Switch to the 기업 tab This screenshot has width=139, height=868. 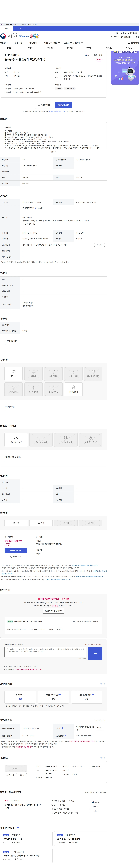click(20, 28)
